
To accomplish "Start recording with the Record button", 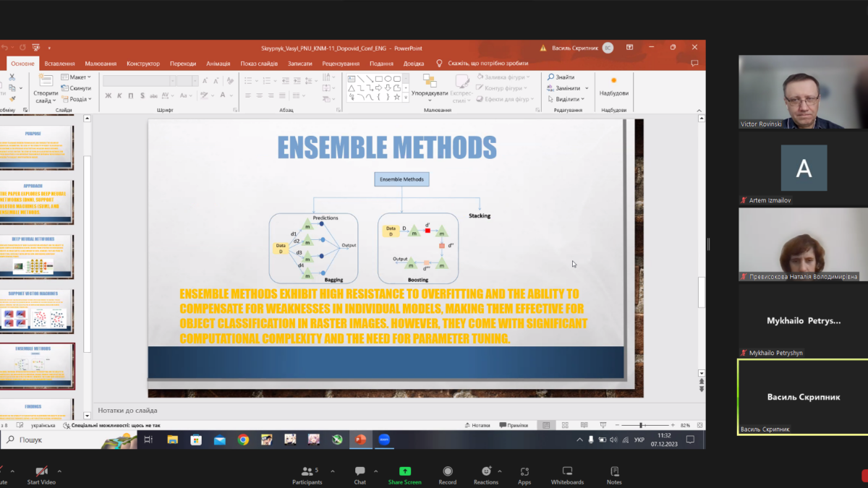I will point(448,471).
